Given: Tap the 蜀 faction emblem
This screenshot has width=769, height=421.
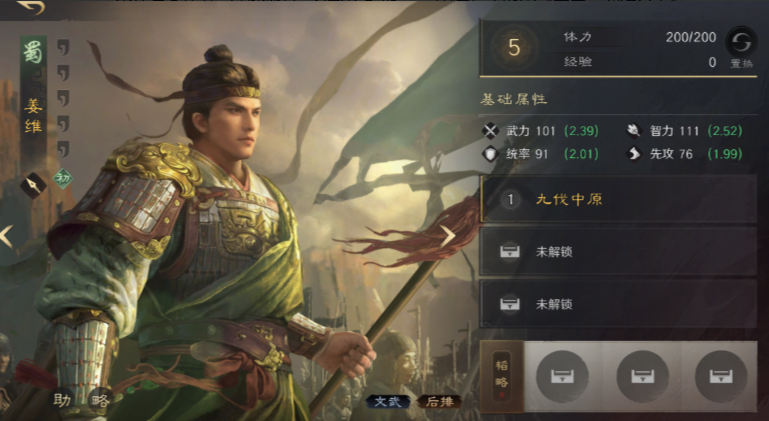Looking at the screenshot, I should [x=33, y=53].
